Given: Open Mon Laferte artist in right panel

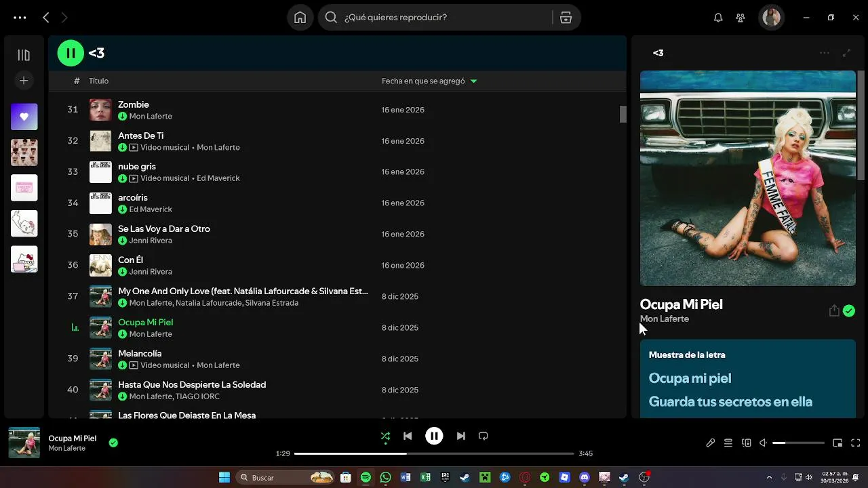Looking at the screenshot, I should 664,319.
